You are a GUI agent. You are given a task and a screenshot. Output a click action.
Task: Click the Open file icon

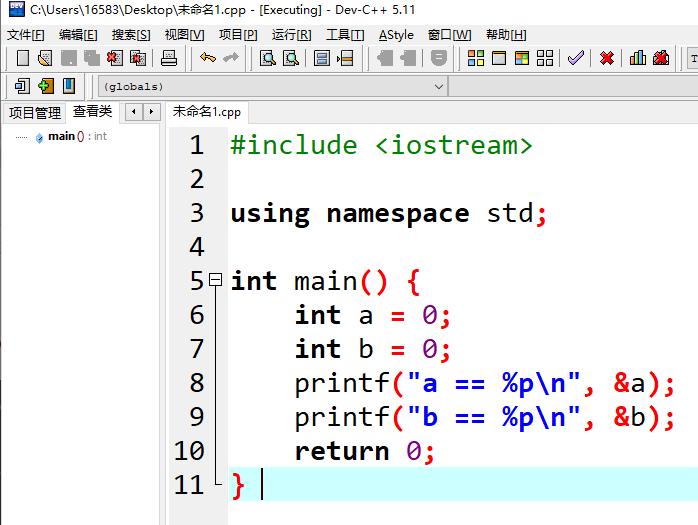coord(45,58)
